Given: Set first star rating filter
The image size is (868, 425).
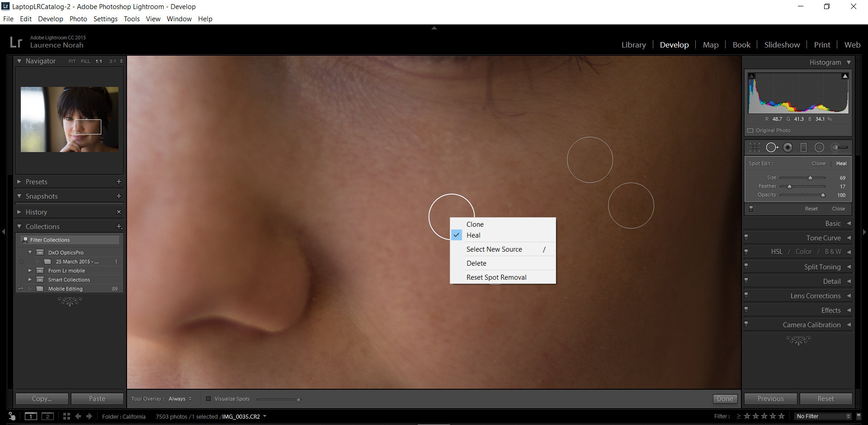Looking at the screenshot, I should click(747, 416).
